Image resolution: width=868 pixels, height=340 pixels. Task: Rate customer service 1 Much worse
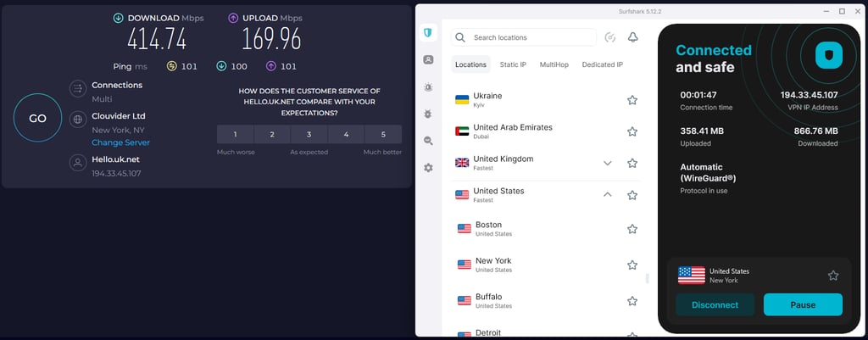point(236,135)
